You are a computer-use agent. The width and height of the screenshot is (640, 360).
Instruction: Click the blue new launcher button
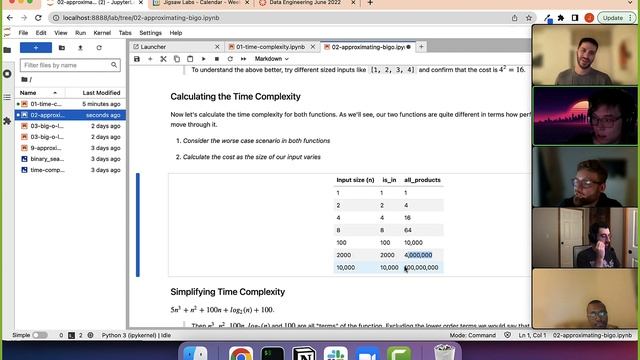point(36,48)
